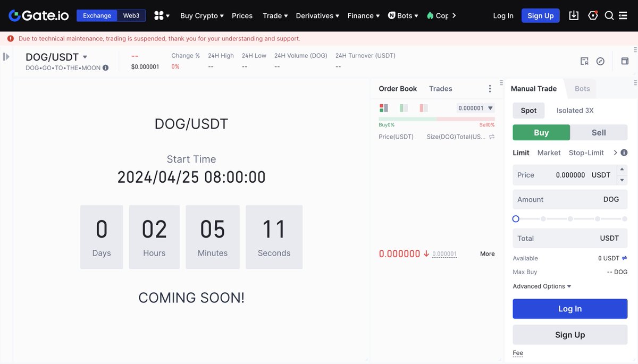Click order book panel drag handle
Viewport: 638px width, 364px height.
[501, 83]
